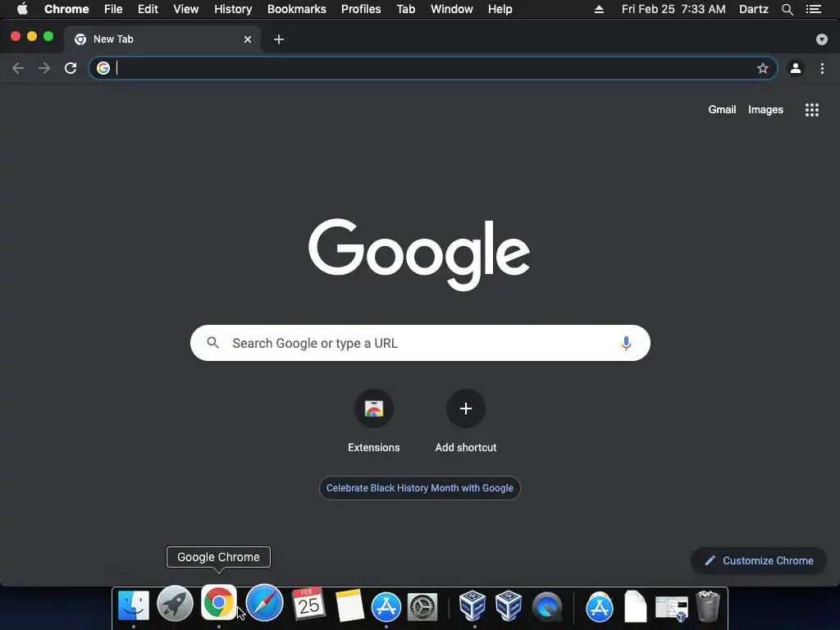Screen dimensions: 840x630
Task: Open the Google apps grid
Action: point(811,110)
